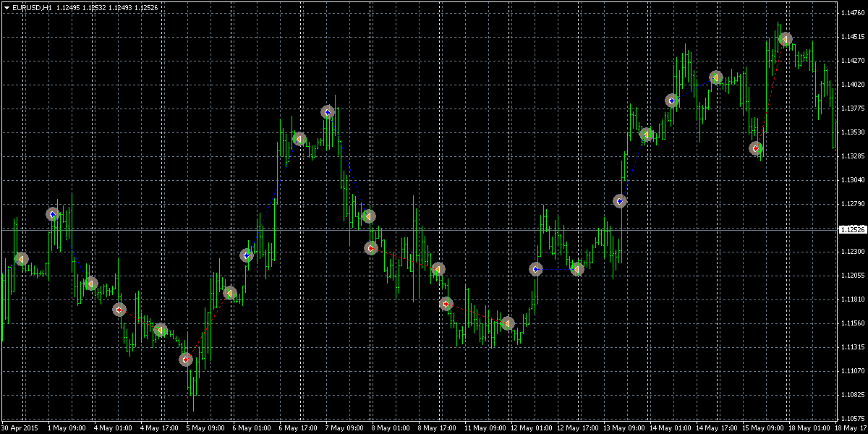Click the 7 May 09:00 time axis label
868x434 pixels.
click(344, 428)
